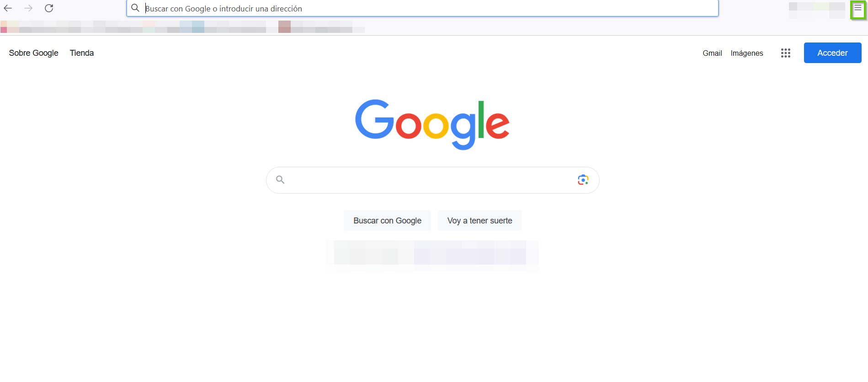Reload the page with refresh icon
Image resolution: width=868 pixels, height=382 pixels.
[x=49, y=8]
